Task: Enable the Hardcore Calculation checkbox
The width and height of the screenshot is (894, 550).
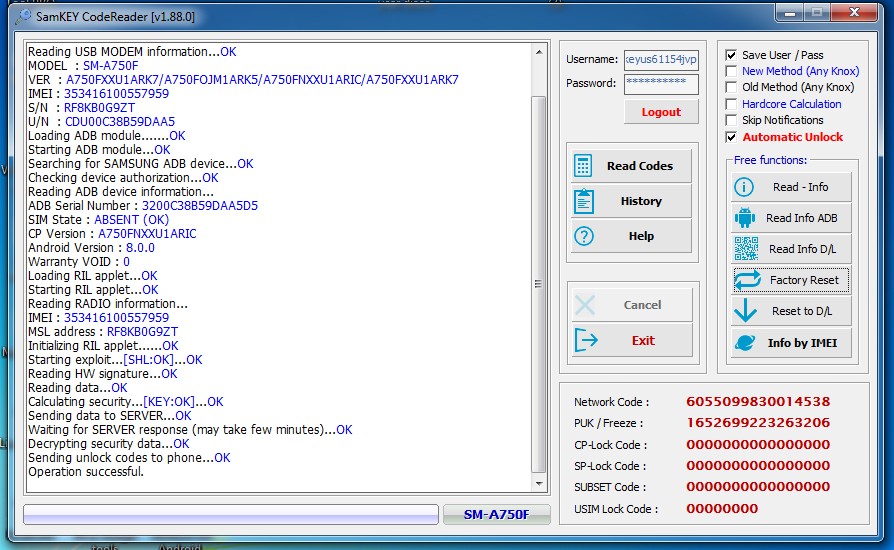Action: pyautogui.click(x=731, y=104)
